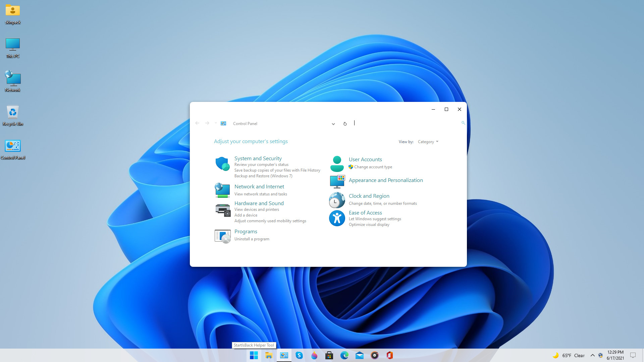Select View network status and tasks
The width and height of the screenshot is (644, 362).
coord(260,194)
